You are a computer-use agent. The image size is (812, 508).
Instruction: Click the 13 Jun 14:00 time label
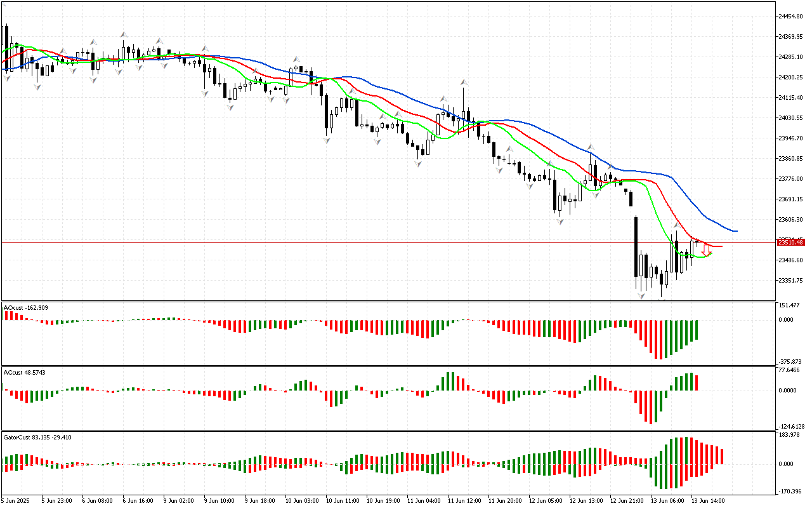pos(709,501)
